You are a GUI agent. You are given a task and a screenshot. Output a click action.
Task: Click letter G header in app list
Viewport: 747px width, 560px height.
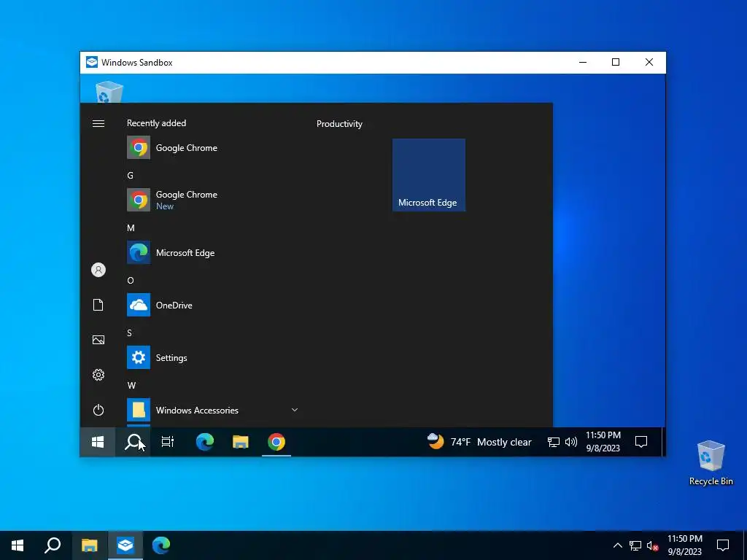coord(130,176)
